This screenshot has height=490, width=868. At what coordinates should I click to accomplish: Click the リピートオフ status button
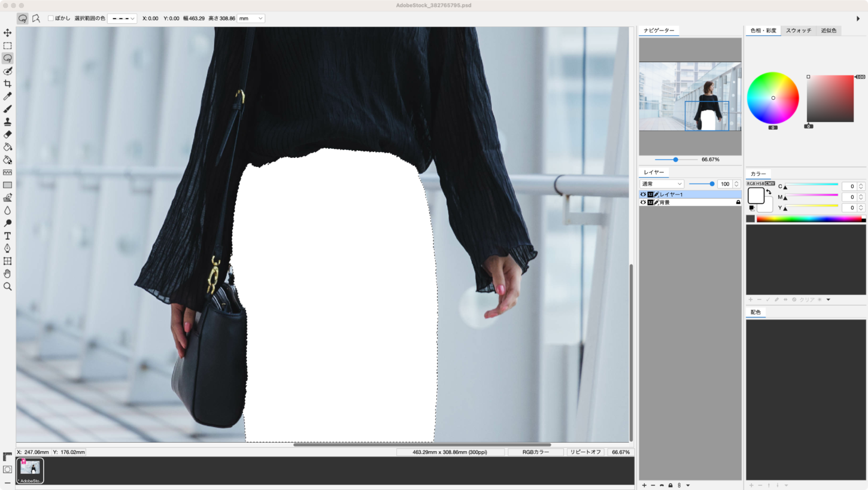pos(585,452)
